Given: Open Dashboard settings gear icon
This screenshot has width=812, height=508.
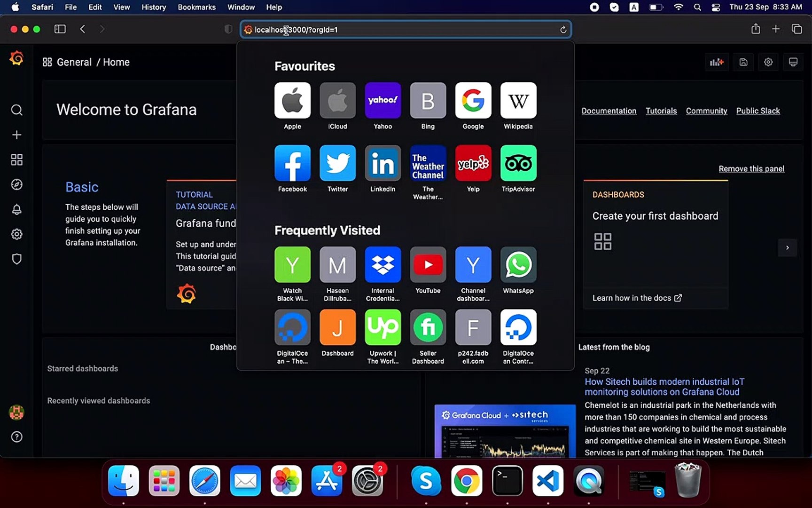Looking at the screenshot, I should pyautogui.click(x=768, y=62).
